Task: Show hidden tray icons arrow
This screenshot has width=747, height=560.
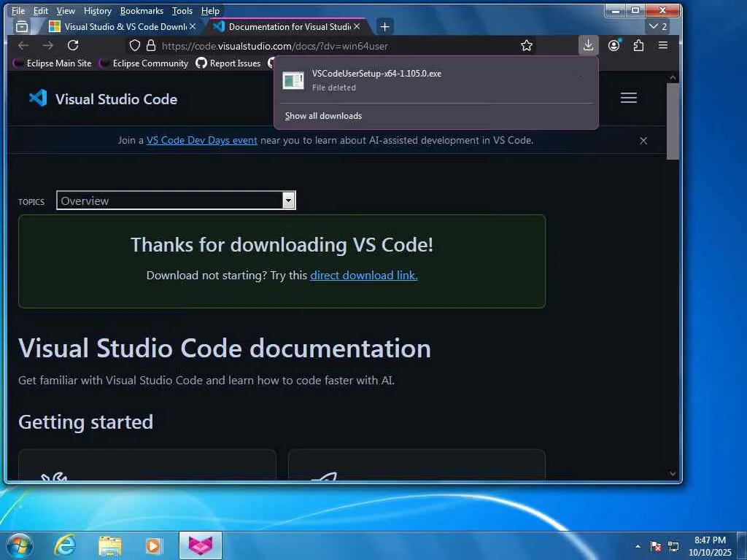Action: [638, 546]
